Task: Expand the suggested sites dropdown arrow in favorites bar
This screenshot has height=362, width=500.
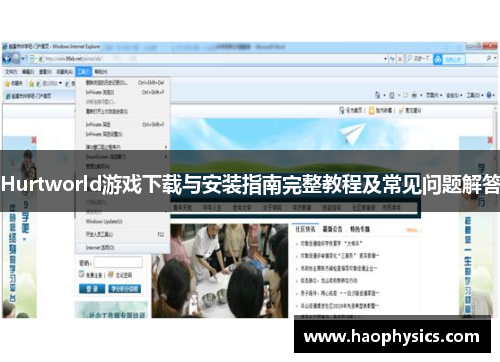Action: (60, 83)
